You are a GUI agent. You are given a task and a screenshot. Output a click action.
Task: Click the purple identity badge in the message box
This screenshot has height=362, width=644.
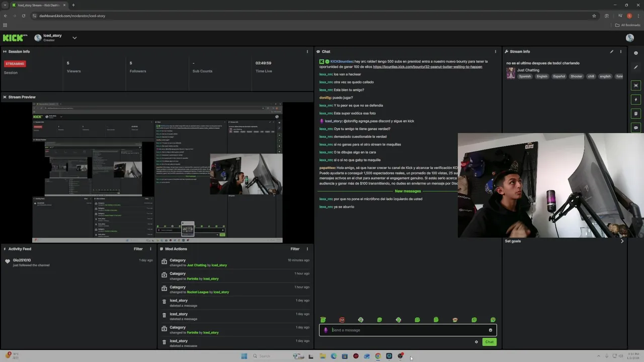326,330
